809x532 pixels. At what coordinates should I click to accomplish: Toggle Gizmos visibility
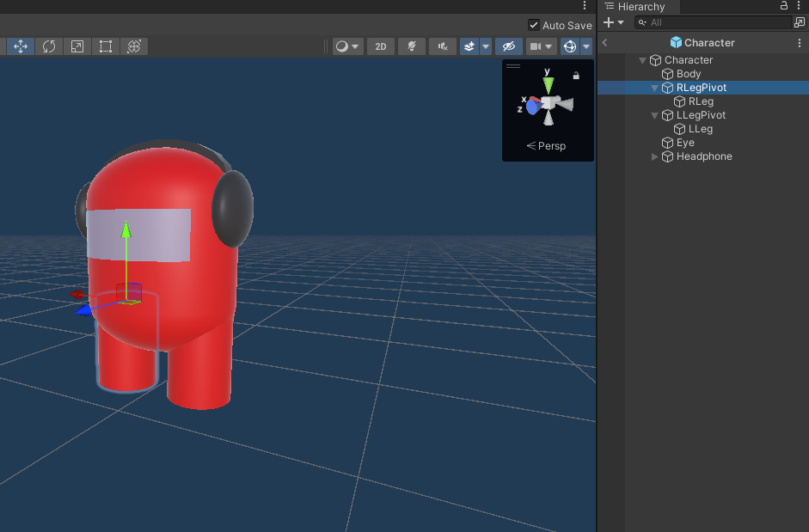570,46
